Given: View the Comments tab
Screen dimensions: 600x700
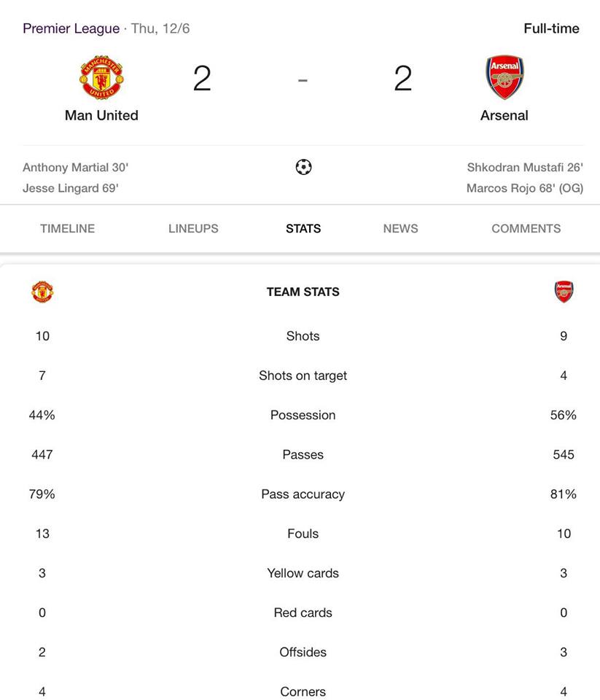Looking at the screenshot, I should point(526,228).
